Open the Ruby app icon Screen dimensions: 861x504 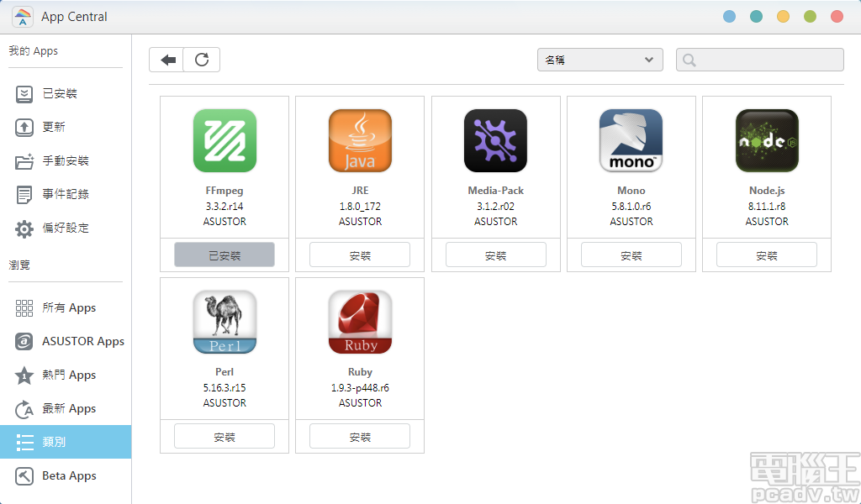coord(360,322)
